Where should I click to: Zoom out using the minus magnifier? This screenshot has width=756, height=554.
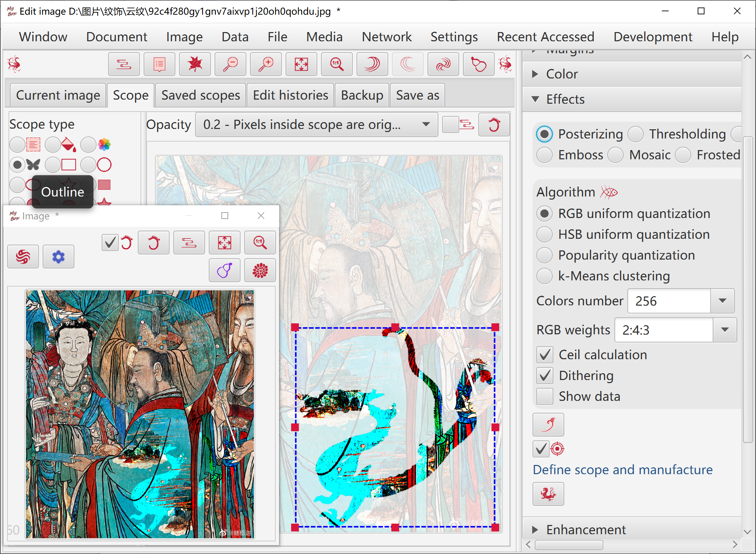pos(230,64)
